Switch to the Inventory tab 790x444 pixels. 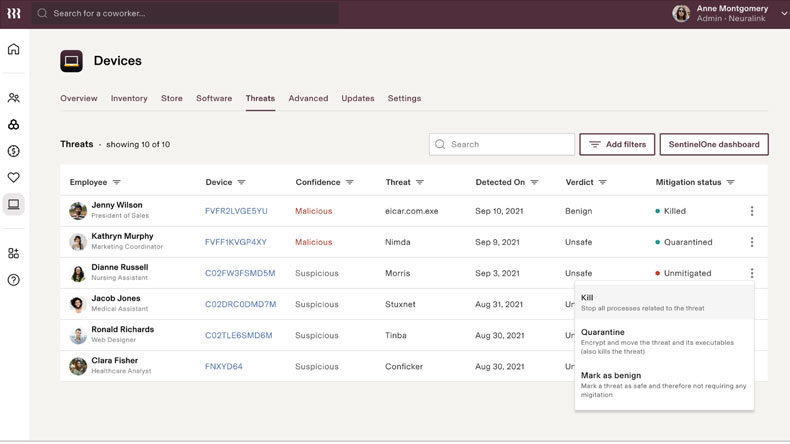click(x=129, y=98)
